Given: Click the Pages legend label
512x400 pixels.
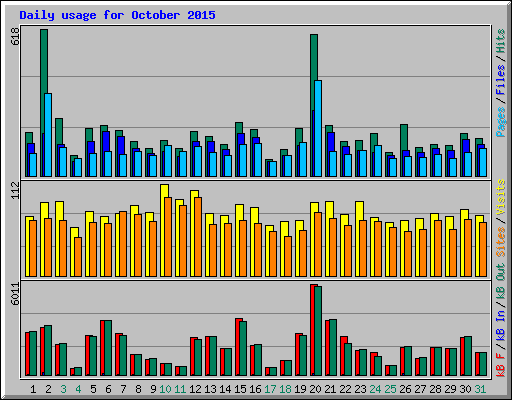Looking at the screenshot, I should click(501, 122).
